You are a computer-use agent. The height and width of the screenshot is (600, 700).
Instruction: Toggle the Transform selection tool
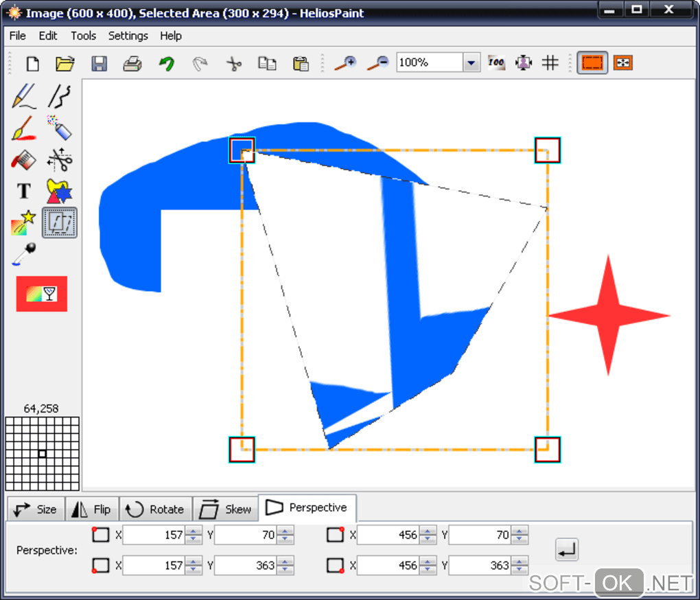60,223
